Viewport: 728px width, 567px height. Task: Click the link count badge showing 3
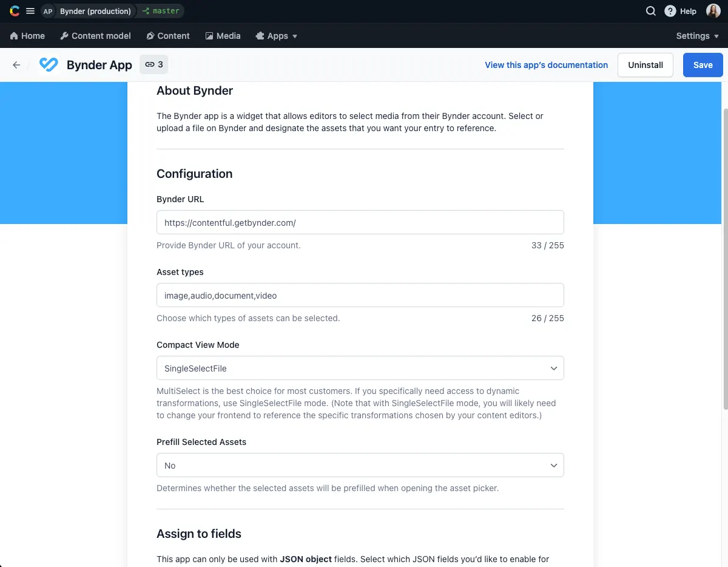point(153,64)
